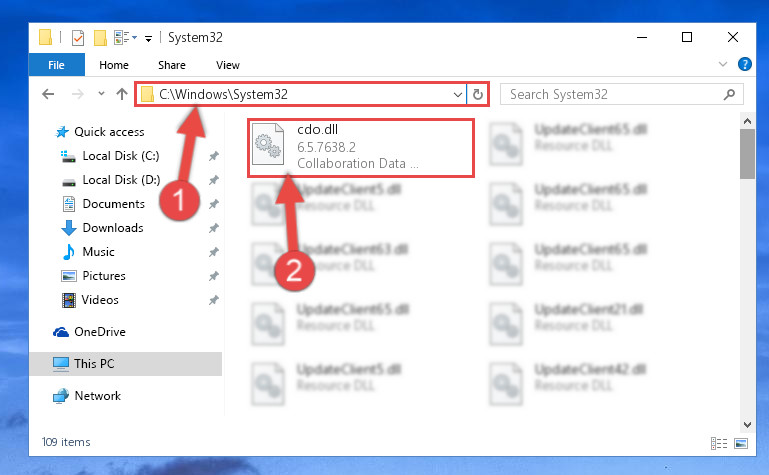Open Videos in the navigation pane
Screen dimensions: 769x475
[100, 300]
